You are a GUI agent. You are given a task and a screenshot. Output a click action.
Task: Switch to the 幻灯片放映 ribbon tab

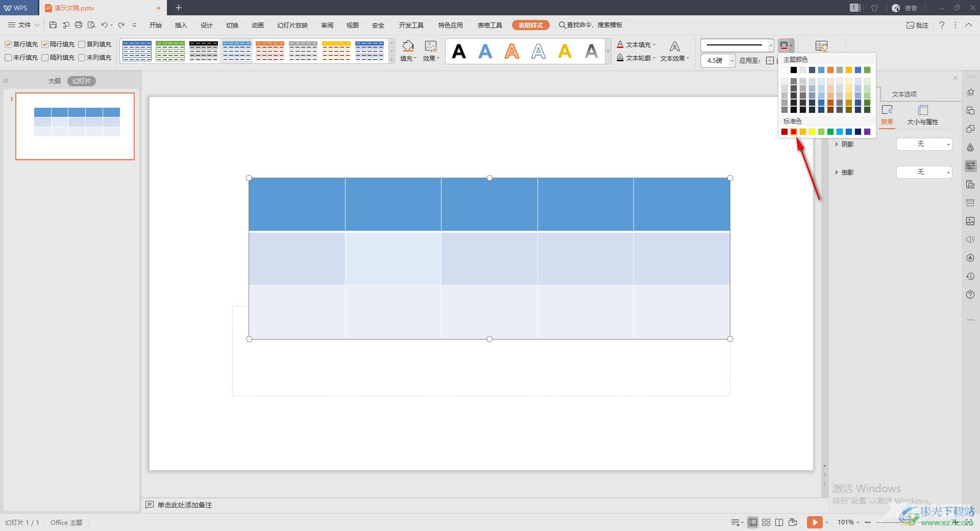click(292, 25)
